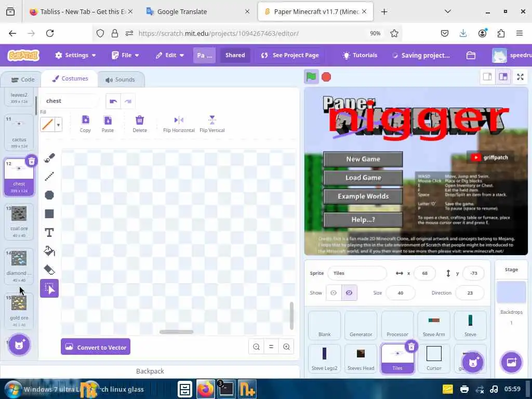Zoom in the paint canvas
This screenshot has width=532, height=399.
tap(286, 347)
